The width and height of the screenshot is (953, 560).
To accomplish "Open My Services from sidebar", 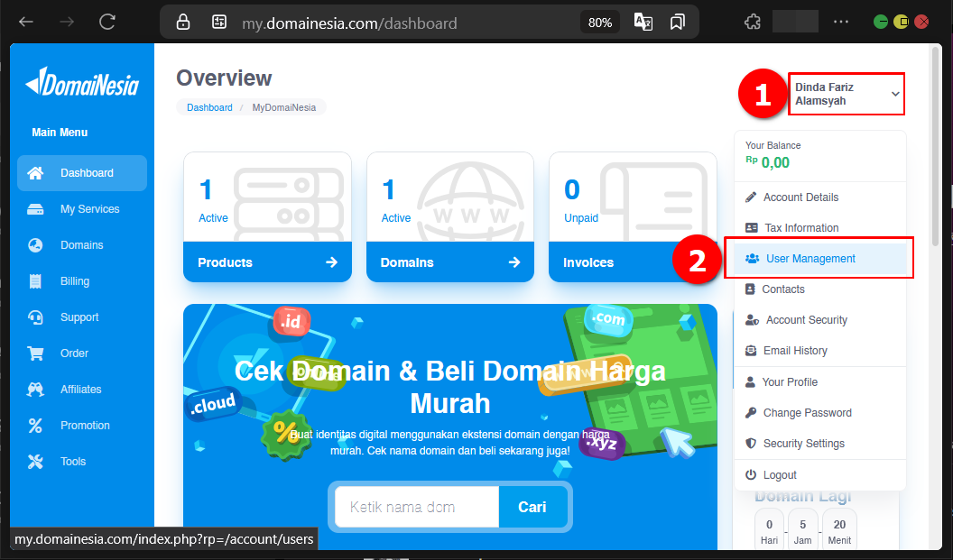I will coord(82,209).
